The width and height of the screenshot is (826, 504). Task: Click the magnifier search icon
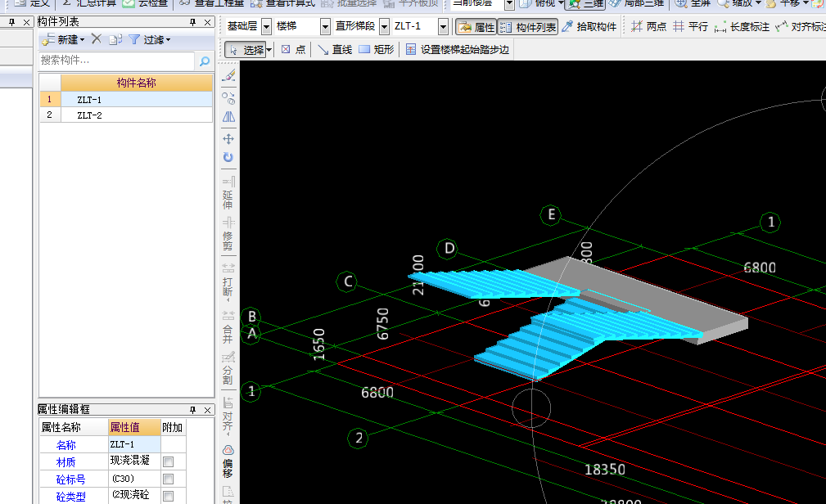point(205,61)
